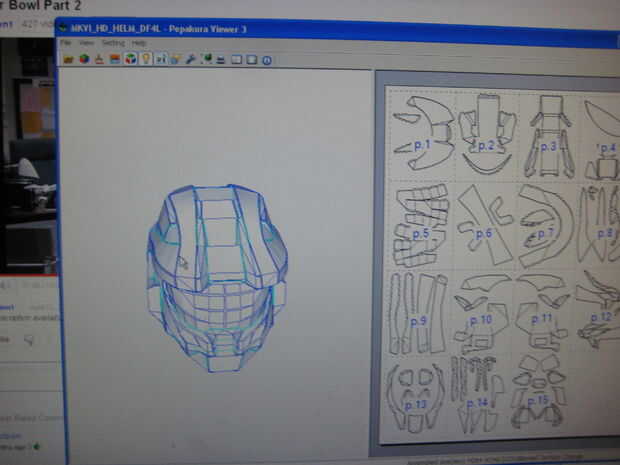Screen dimensions: 620x465
Task: Select pattern page p.12
Action: tap(599, 310)
